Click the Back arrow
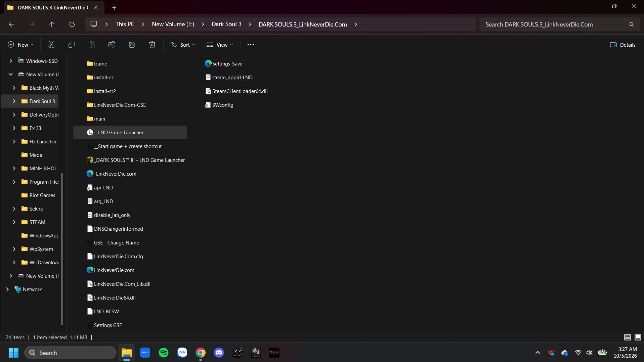 coord(11,24)
